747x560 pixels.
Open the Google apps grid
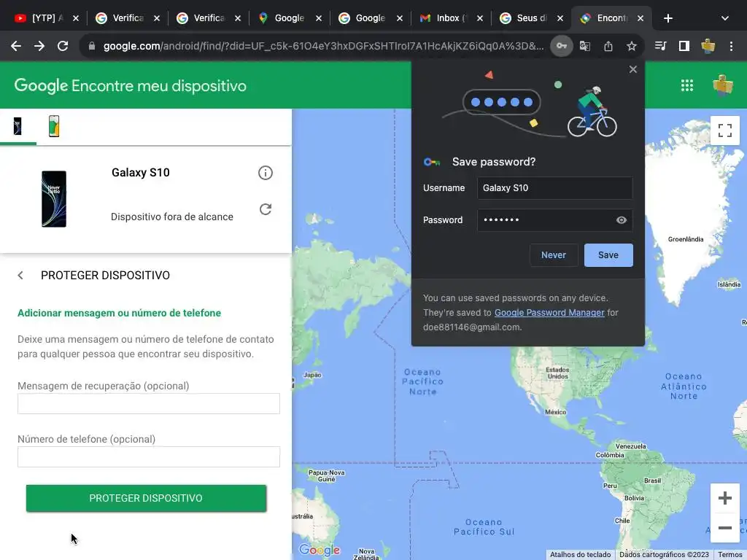[x=687, y=85]
